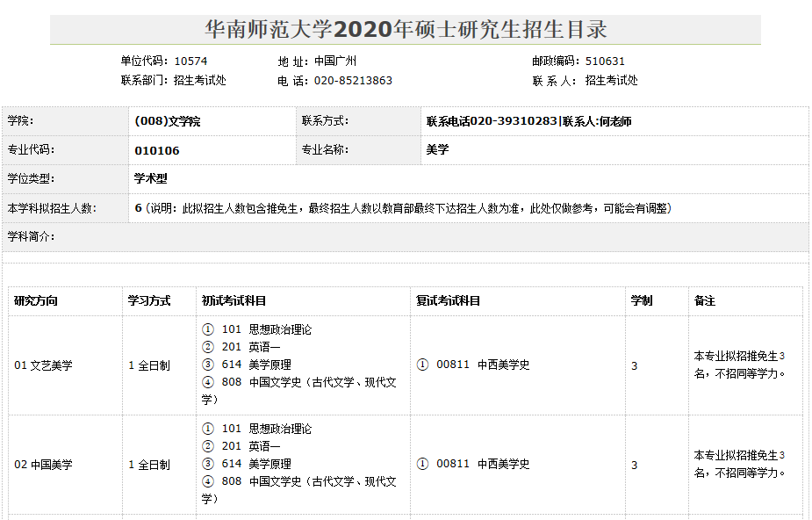Click the 学院 label

[20, 120]
